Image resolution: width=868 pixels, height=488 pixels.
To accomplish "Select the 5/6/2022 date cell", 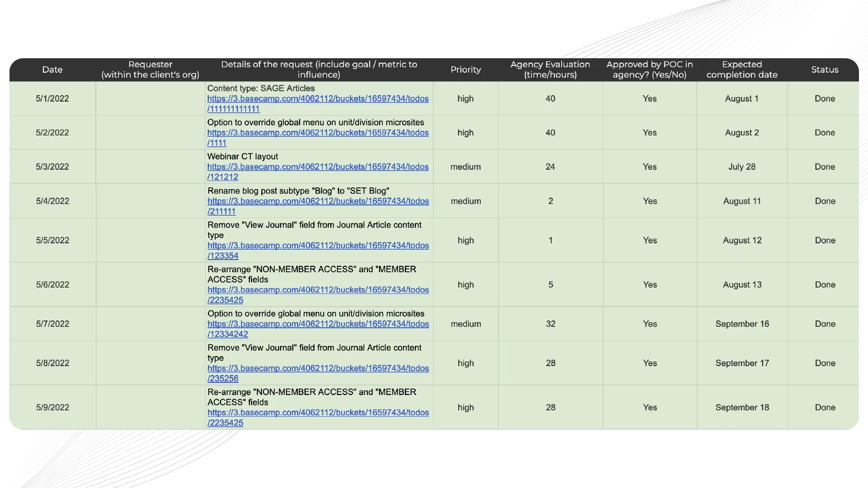I will pyautogui.click(x=53, y=284).
